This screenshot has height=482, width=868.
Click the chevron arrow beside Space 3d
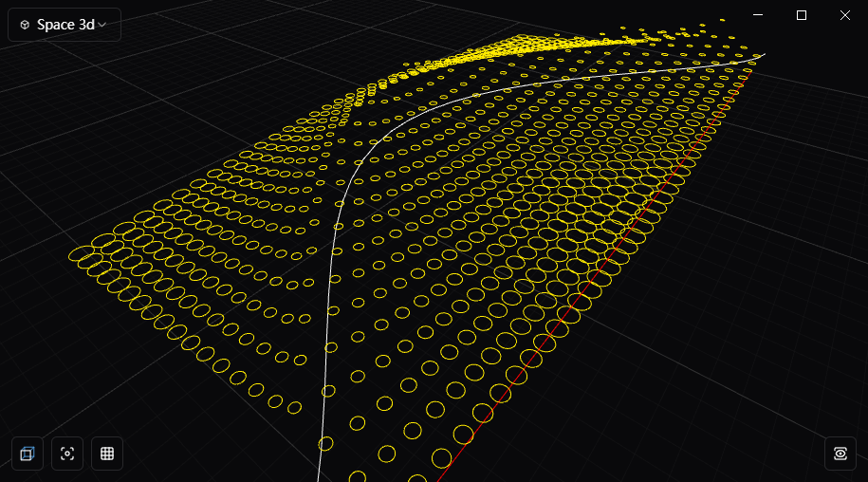(102, 25)
